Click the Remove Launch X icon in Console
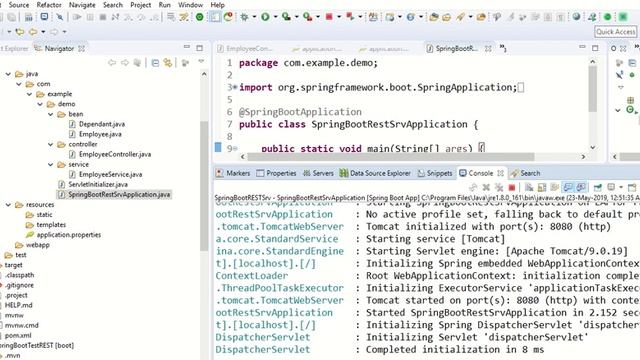The height and width of the screenshot is (360, 640). [x=486, y=187]
